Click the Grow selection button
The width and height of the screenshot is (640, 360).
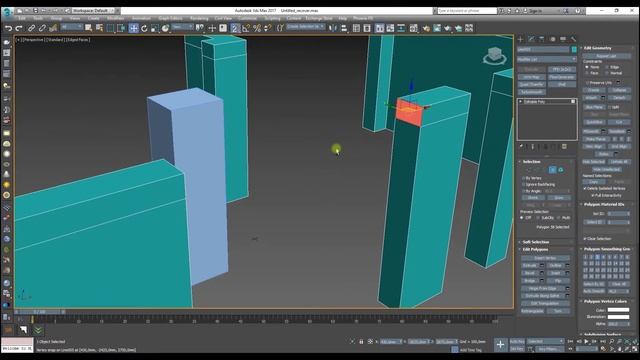(x=559, y=198)
